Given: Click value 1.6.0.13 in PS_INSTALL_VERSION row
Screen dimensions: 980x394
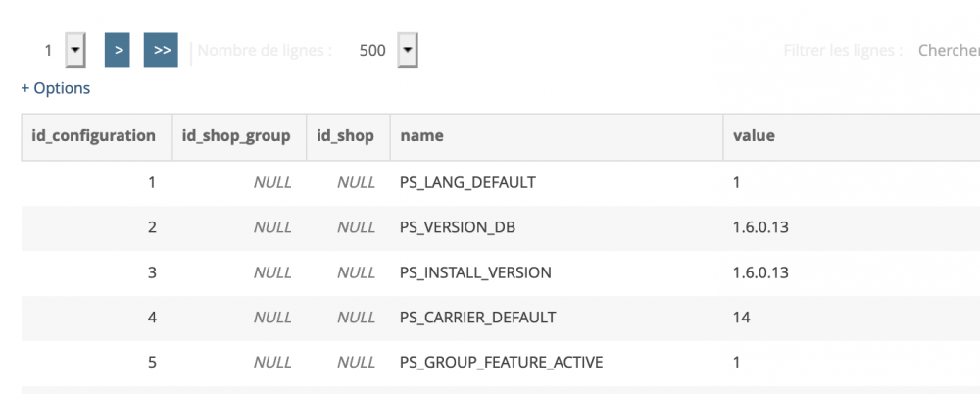Looking at the screenshot, I should coord(760,272).
